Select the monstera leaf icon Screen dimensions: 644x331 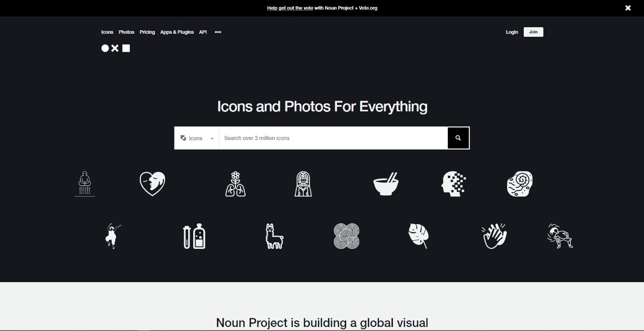(418, 236)
